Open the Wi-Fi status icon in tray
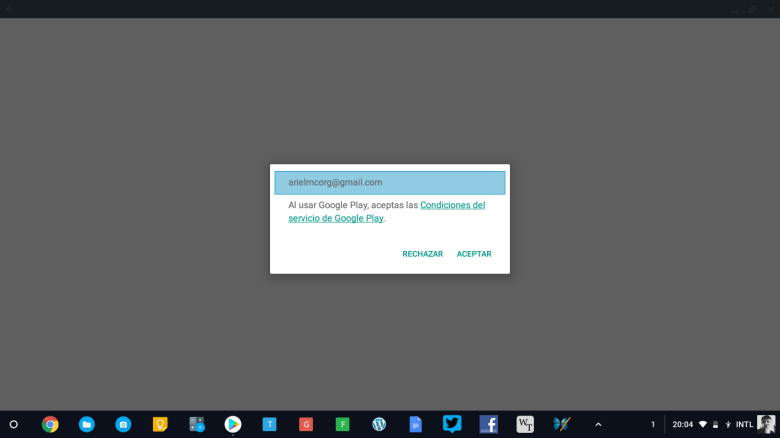 coord(703,425)
